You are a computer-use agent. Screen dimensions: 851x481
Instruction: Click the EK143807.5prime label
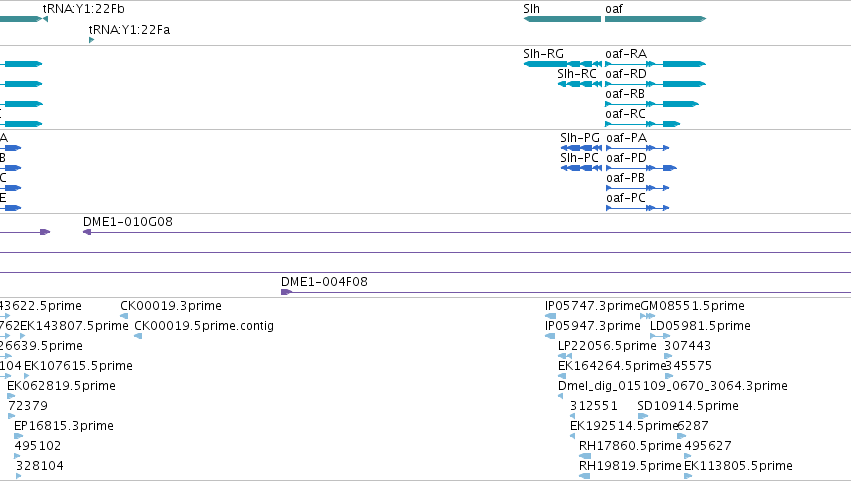pos(74,326)
